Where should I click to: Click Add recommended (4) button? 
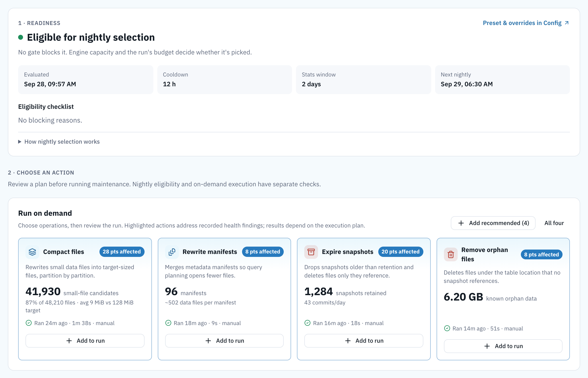pos(493,223)
